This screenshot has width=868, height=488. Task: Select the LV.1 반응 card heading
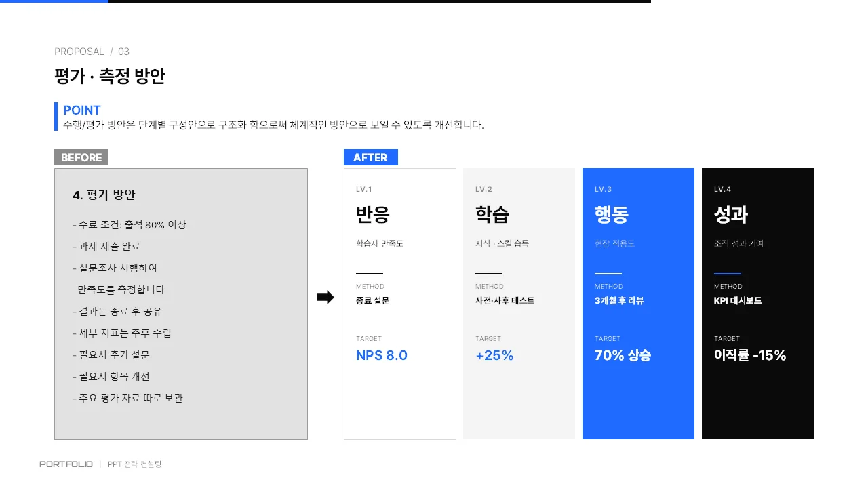[373, 215]
